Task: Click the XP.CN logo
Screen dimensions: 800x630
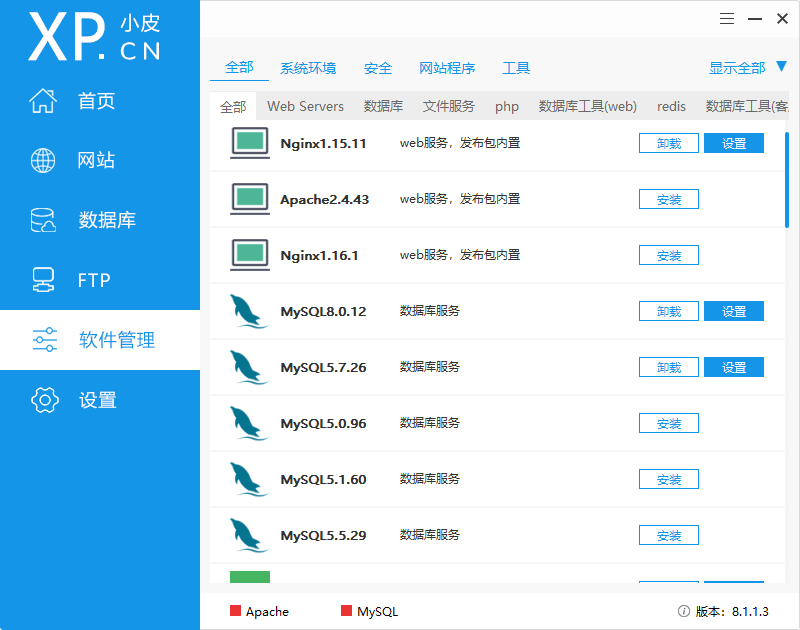Action: point(94,37)
